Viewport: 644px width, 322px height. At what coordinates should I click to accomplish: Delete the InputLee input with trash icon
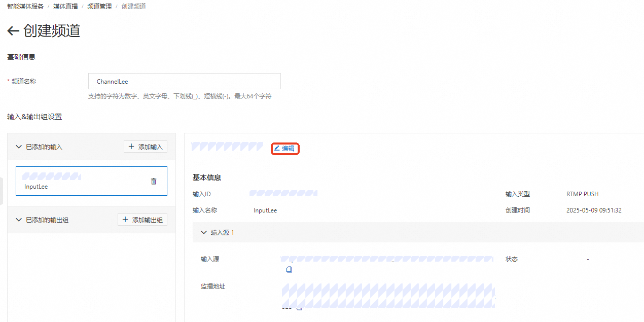pyautogui.click(x=154, y=181)
